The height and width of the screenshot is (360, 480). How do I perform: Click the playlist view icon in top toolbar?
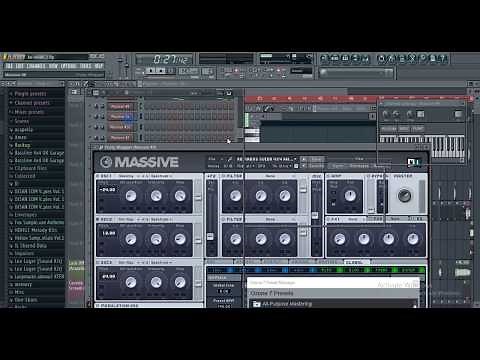(x=324, y=59)
